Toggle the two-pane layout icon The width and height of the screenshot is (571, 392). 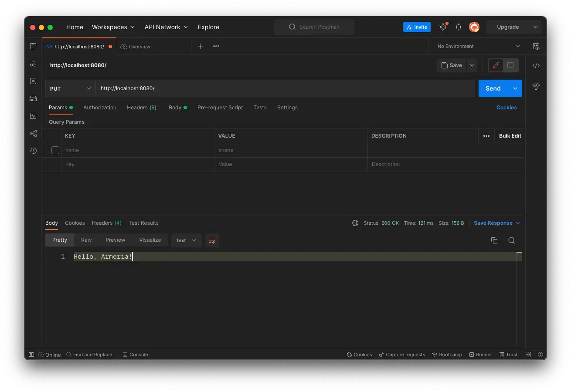[x=528, y=355]
